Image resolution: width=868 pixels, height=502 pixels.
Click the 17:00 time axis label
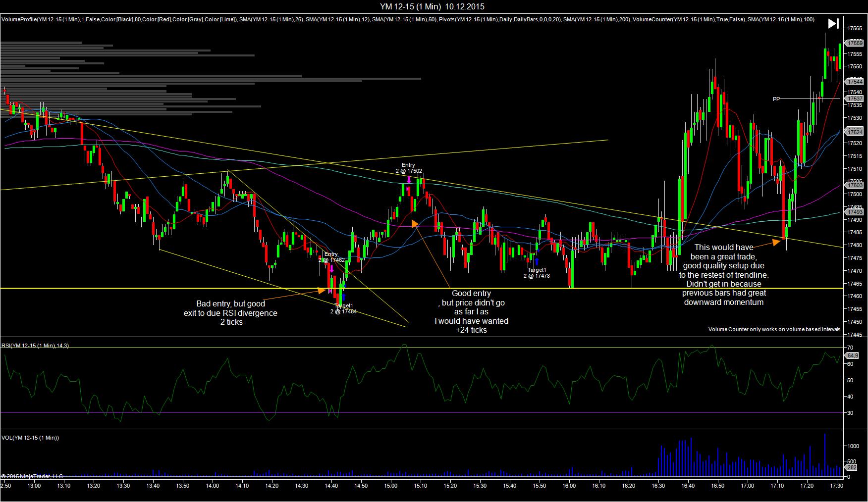[x=748, y=486]
